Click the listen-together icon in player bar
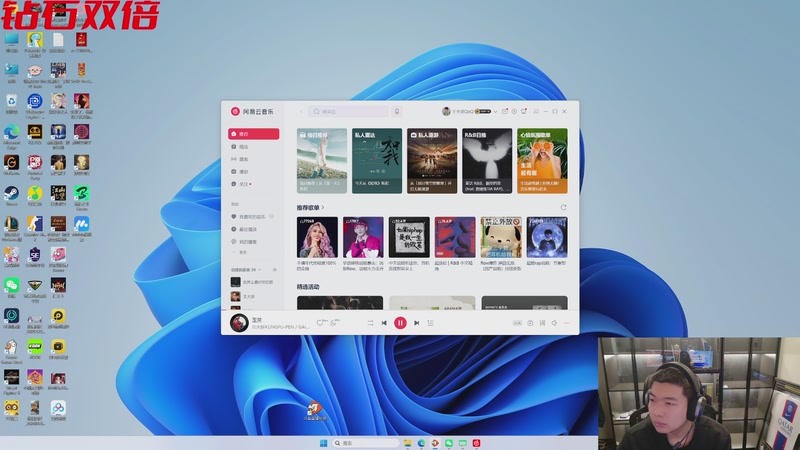Screen dimensions: 800x450 tap(530, 323)
